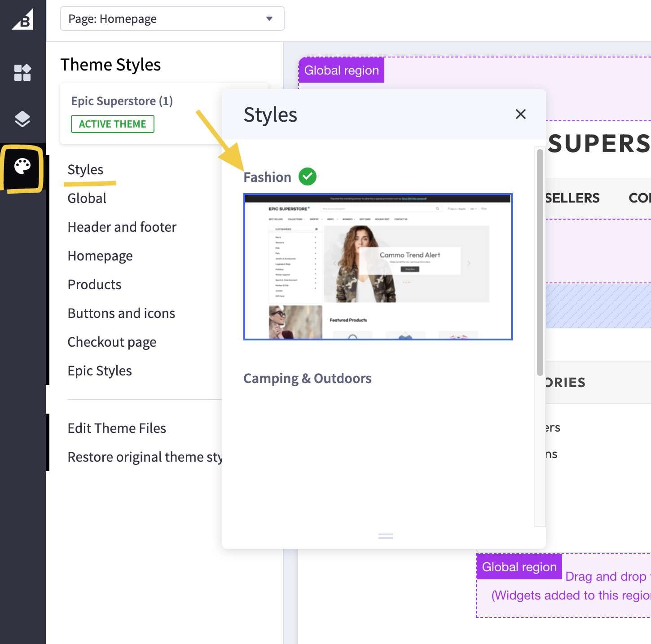Click the green Fashion selected checkmark

(x=308, y=176)
